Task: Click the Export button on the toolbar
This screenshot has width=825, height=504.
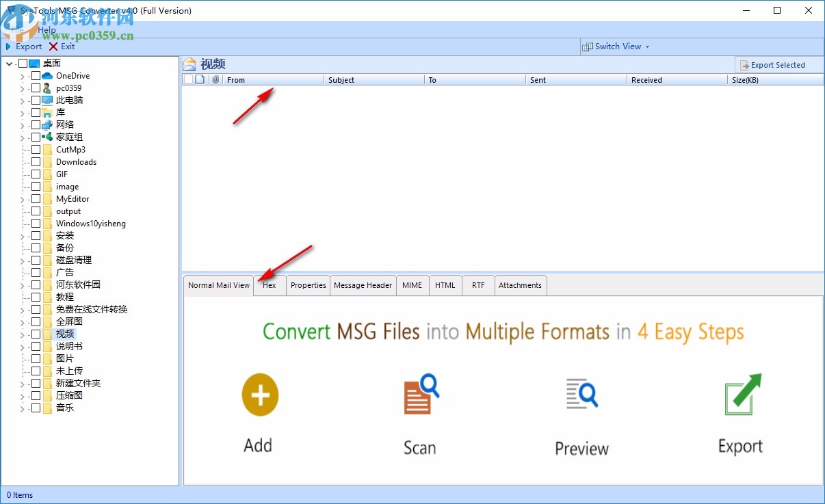Action: tap(22, 47)
